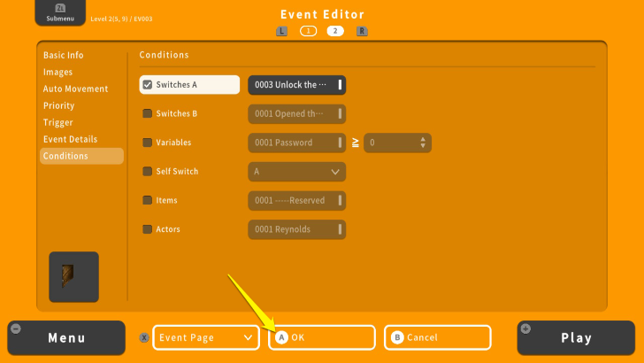Open the 0001 Password variable selector

(x=297, y=143)
